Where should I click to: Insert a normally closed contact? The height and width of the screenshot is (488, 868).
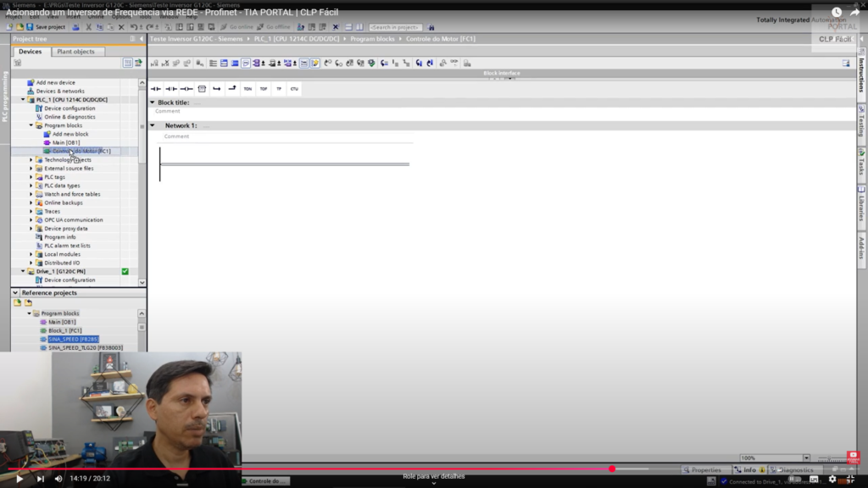(x=171, y=88)
